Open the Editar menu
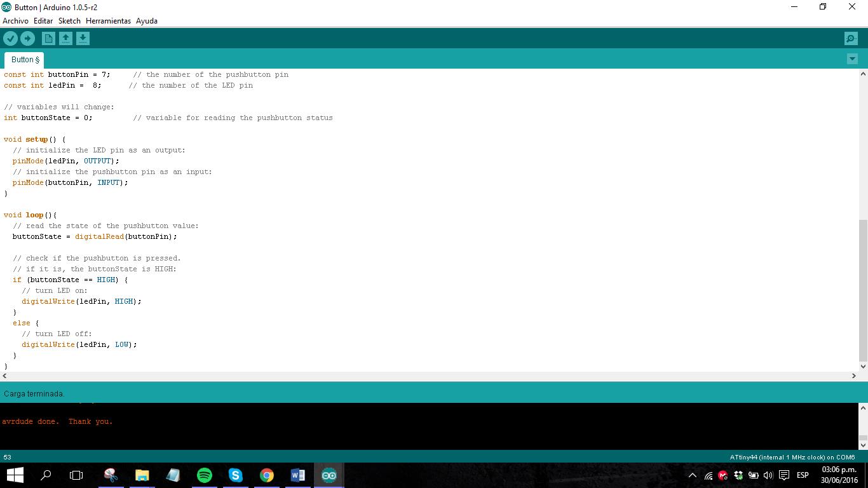Image resolution: width=868 pixels, height=488 pixels. click(43, 21)
